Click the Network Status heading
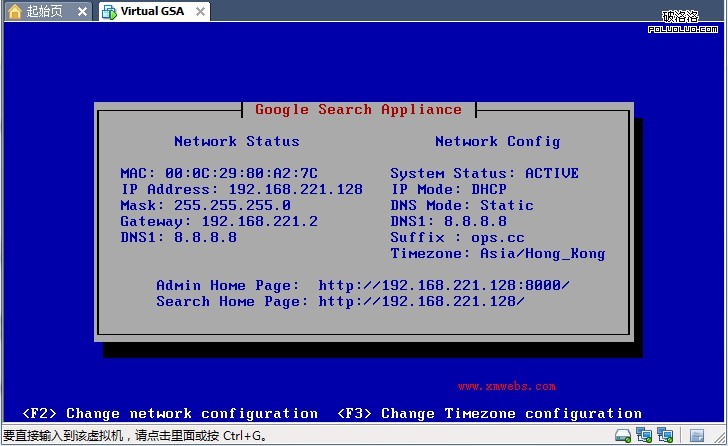Screen dimensions: 728x446 pos(237,142)
